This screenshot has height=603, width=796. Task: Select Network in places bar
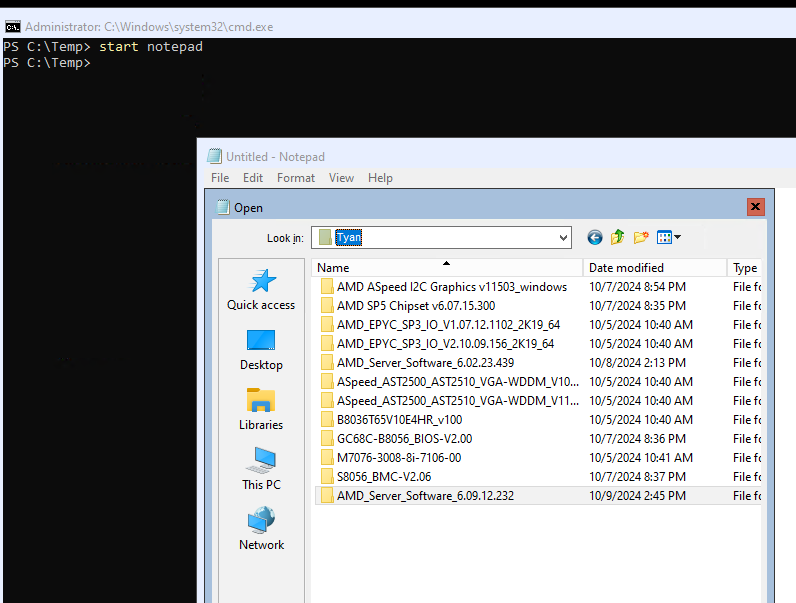261,529
